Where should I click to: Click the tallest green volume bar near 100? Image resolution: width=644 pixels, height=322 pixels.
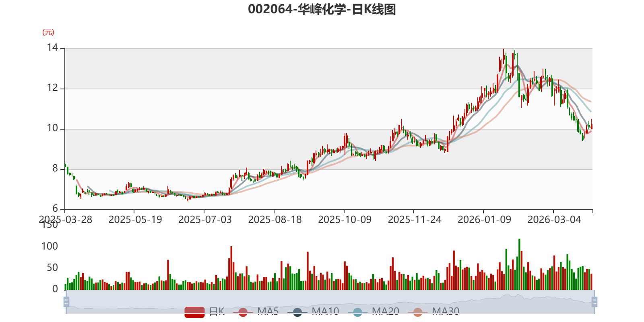(519, 264)
